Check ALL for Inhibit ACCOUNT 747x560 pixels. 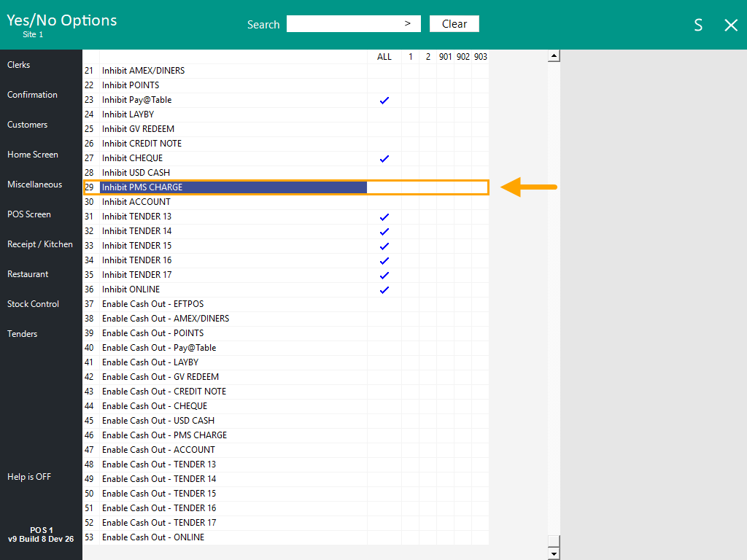tap(384, 202)
